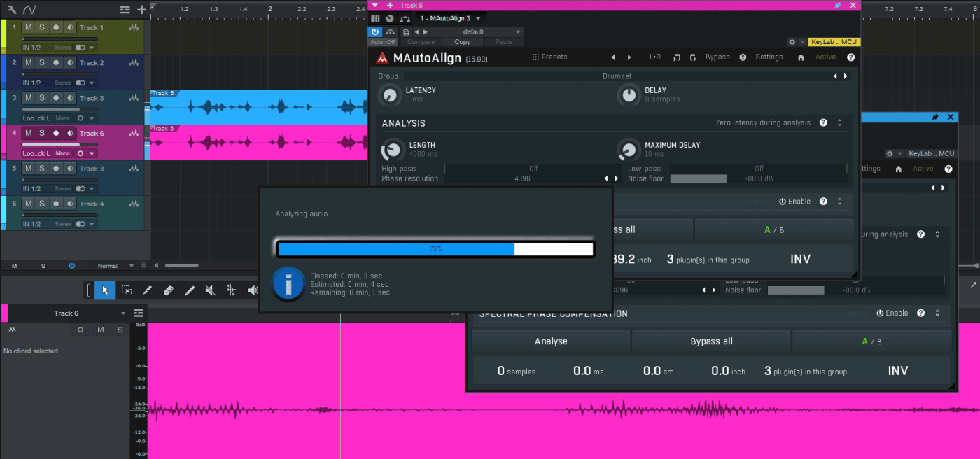Click the Add Track plus icon
The width and height of the screenshot is (980, 459).
click(142, 10)
